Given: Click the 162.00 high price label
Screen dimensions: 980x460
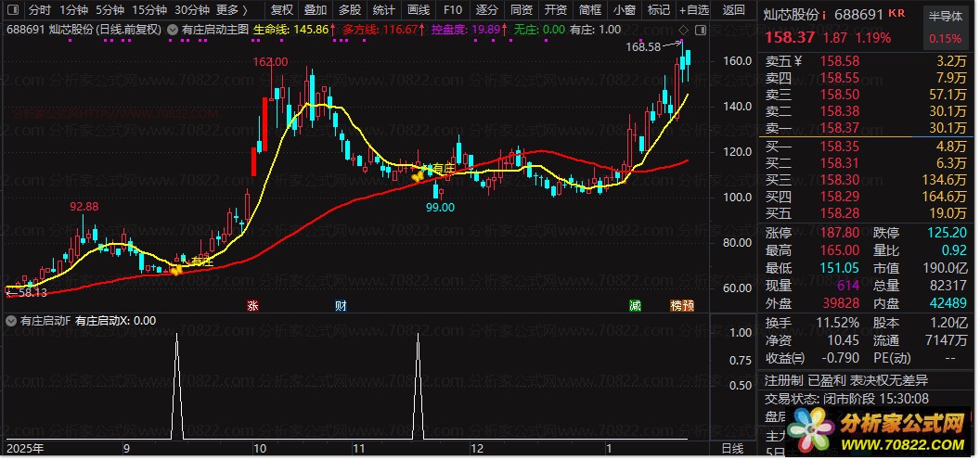Looking at the screenshot, I should click(270, 61).
